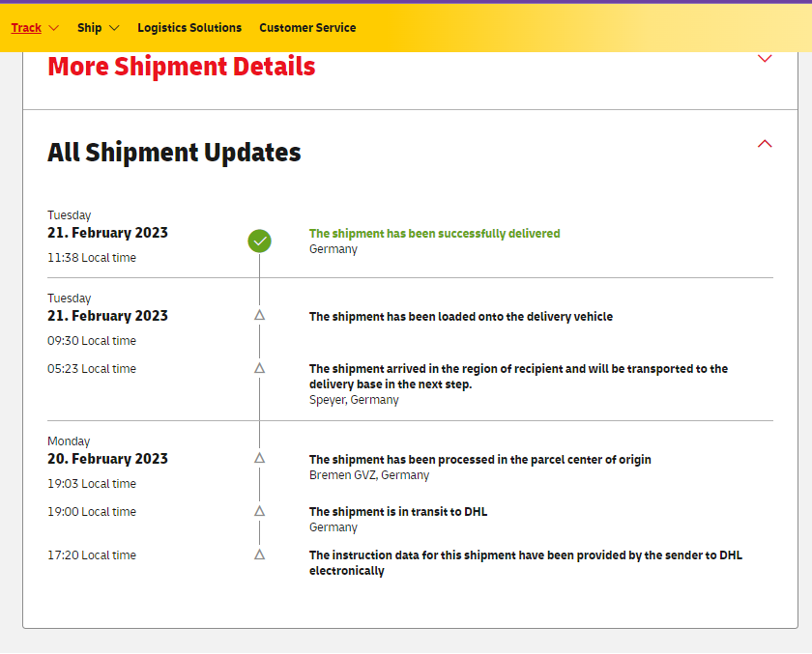
Task: Open Logistics Solutions menu item
Action: point(189,28)
